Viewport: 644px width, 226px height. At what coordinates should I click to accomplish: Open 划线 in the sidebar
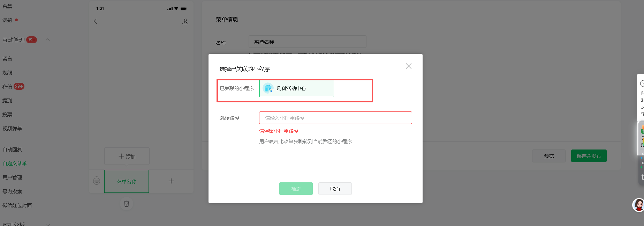tap(7, 73)
